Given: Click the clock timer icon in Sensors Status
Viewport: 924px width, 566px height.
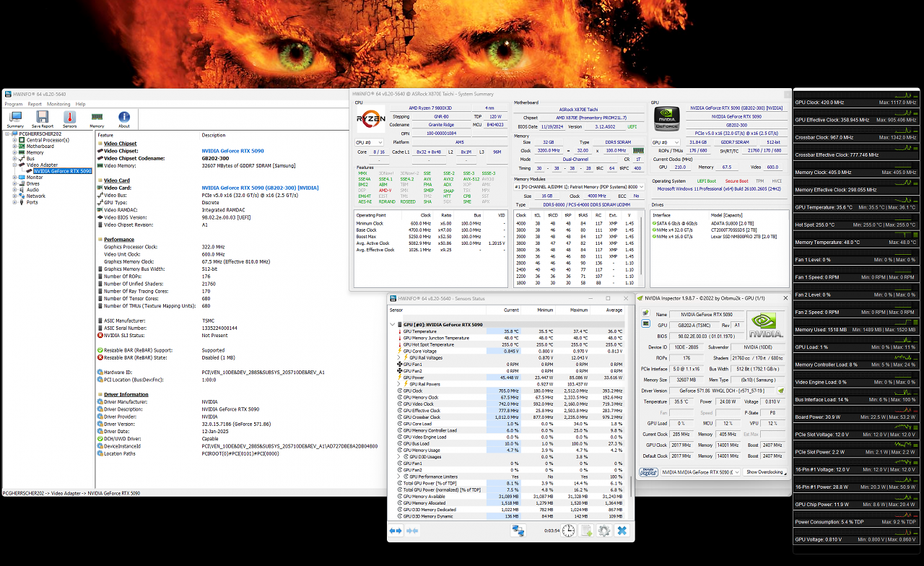Looking at the screenshot, I should 569,531.
